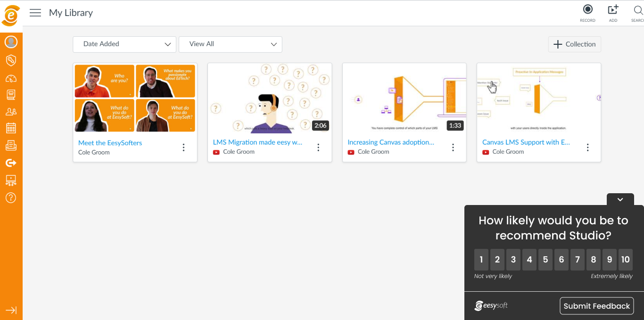Rate recommendation as 8
This screenshot has width=644, height=320.
[x=594, y=260]
